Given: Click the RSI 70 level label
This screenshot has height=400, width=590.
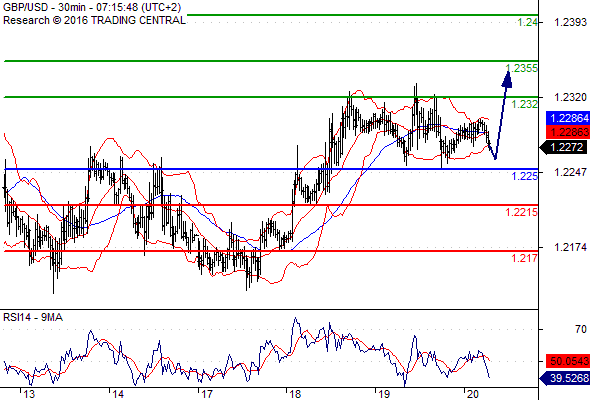Looking at the screenshot, I should [581, 329].
